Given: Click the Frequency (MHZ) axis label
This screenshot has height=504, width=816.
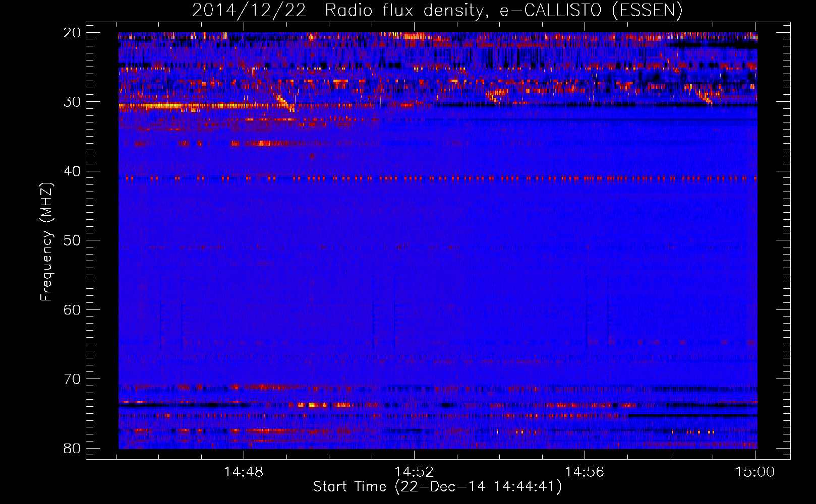Looking at the screenshot, I should [46, 242].
